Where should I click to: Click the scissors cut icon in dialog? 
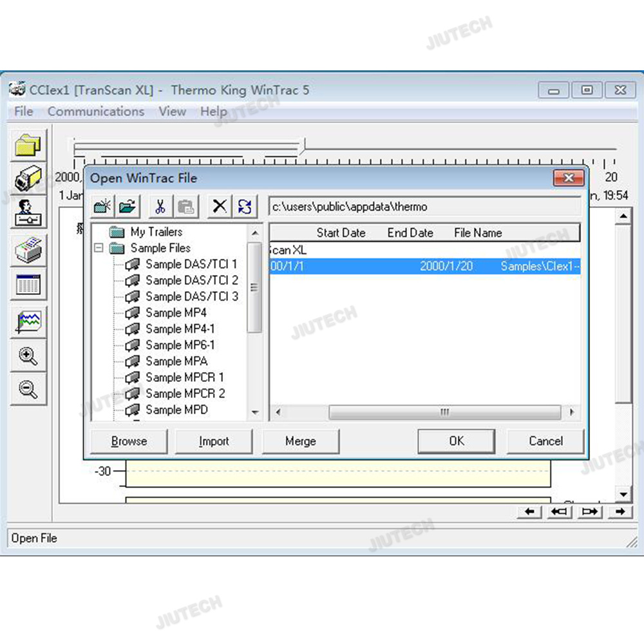160,206
